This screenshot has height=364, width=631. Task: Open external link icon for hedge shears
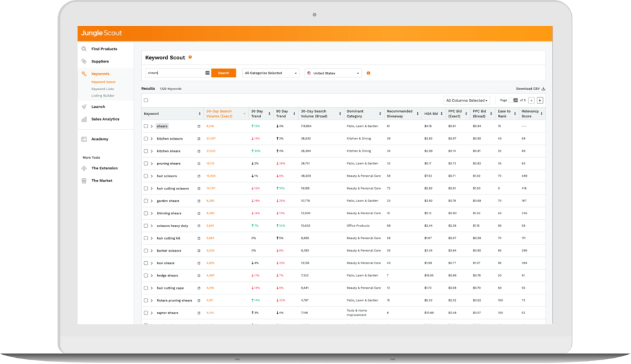[199, 276]
